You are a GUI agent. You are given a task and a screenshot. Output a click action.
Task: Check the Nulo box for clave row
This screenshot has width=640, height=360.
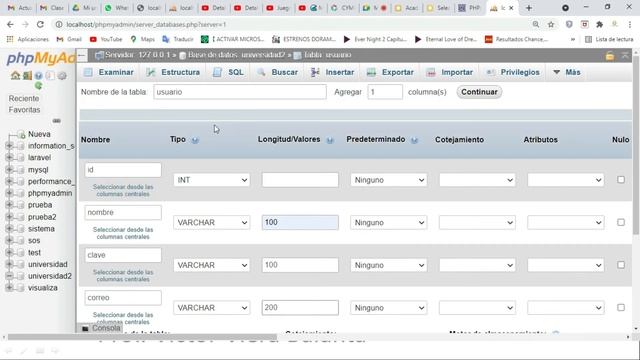(621, 265)
